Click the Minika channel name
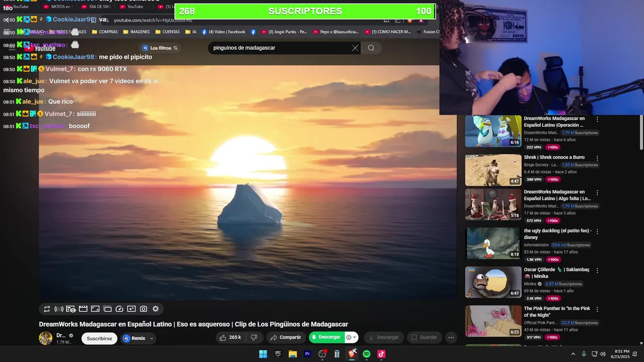The image size is (644, 362). coord(530,284)
